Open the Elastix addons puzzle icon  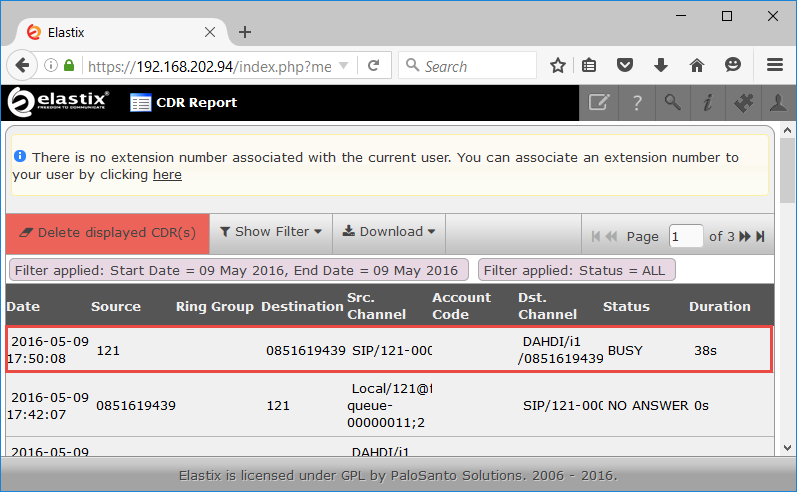click(743, 103)
